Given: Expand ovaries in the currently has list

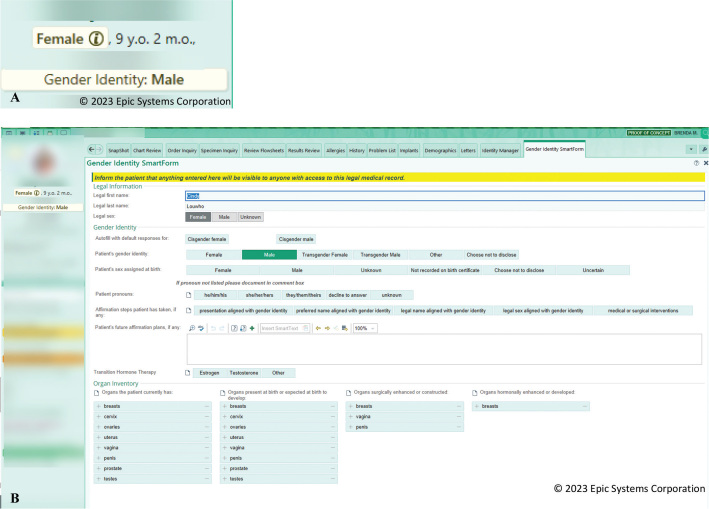Looking at the screenshot, I should 98,427.
